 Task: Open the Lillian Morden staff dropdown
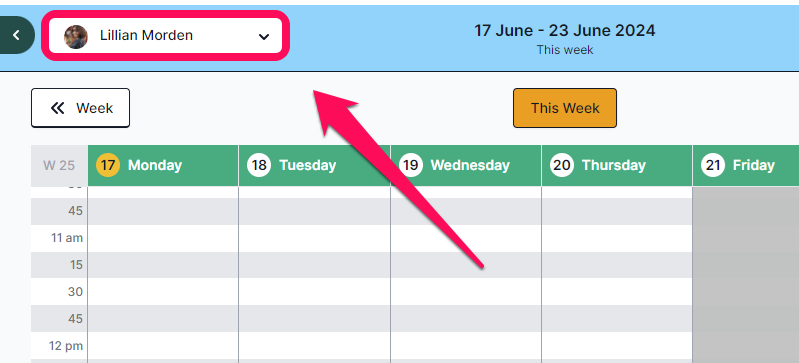165,36
